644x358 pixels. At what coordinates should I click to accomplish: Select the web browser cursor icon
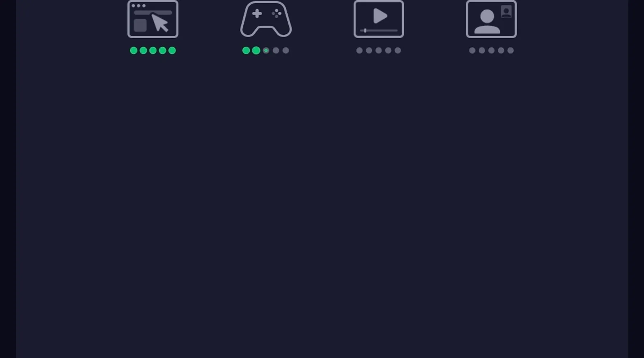pos(153,19)
